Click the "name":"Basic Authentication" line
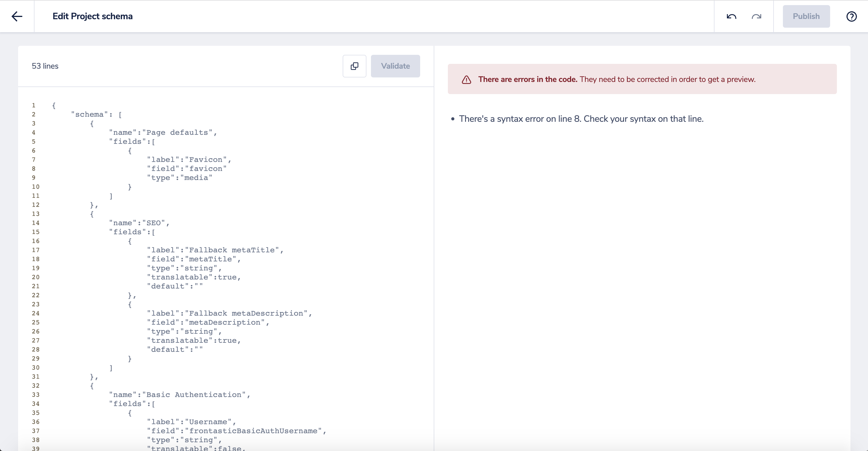This screenshot has height=451, width=868. tap(179, 394)
